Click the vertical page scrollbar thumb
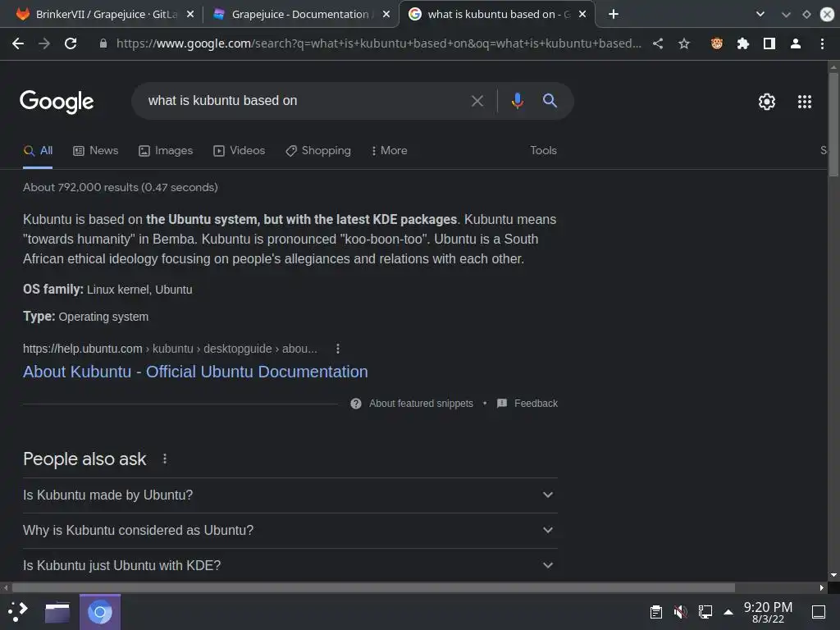This screenshot has height=630, width=840. click(833, 125)
